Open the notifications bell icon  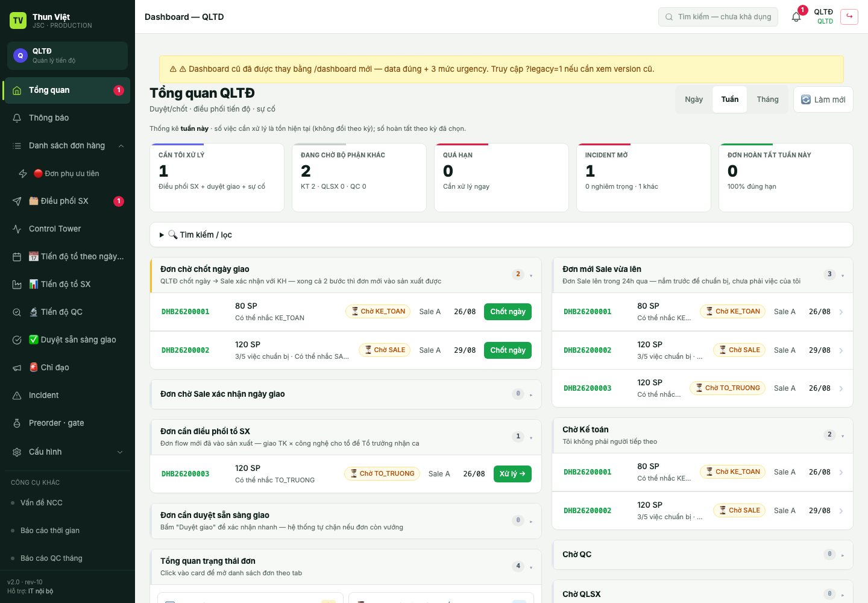point(796,17)
